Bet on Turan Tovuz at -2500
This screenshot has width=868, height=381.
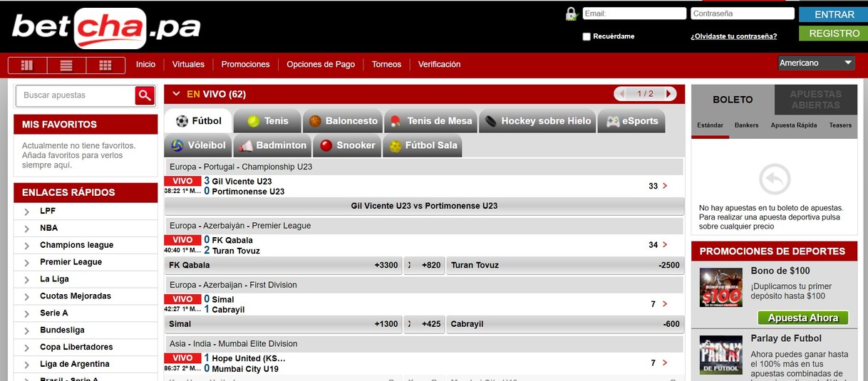[565, 265]
